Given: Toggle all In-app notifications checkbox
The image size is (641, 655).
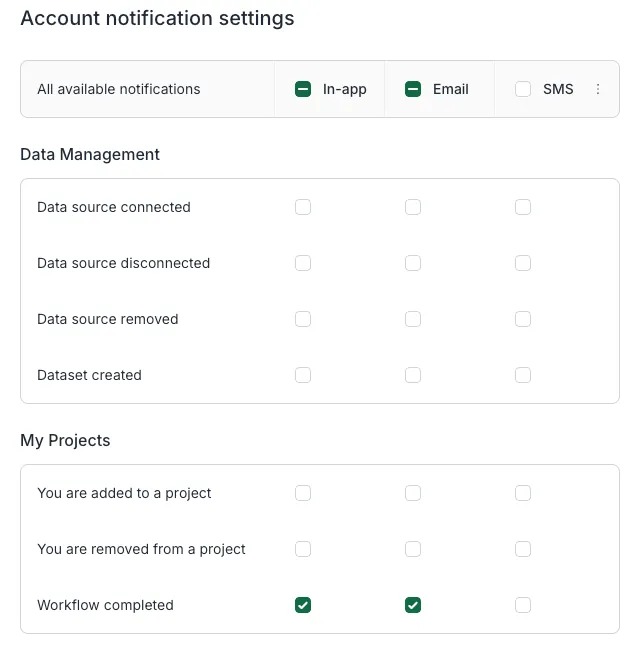Looking at the screenshot, I should pyautogui.click(x=303, y=89).
